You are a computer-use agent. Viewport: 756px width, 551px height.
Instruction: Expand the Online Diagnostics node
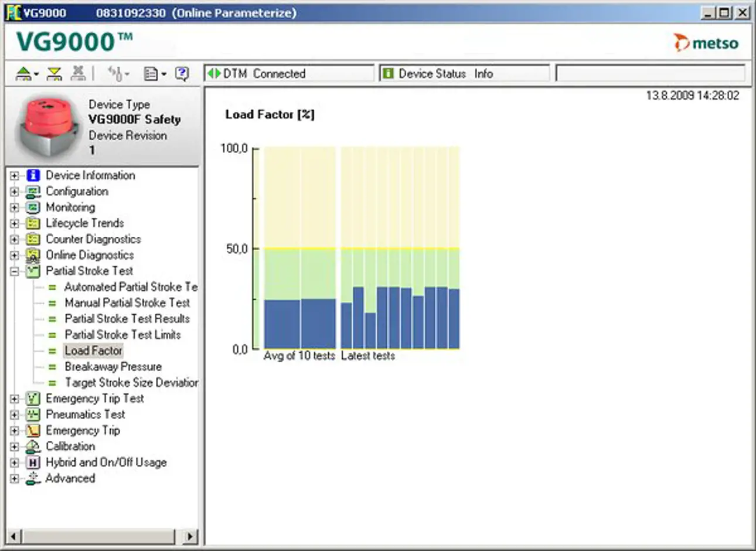click(15, 255)
